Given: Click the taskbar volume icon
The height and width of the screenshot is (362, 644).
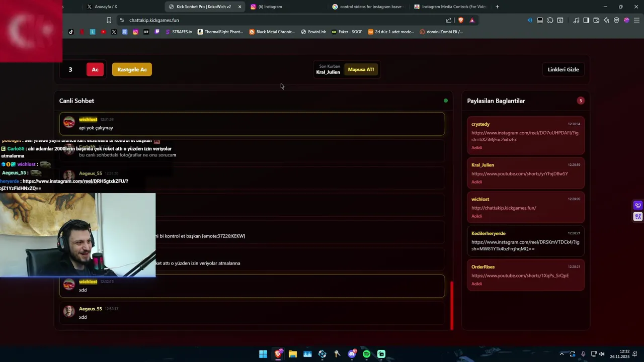Looking at the screenshot, I should pos(602,354).
